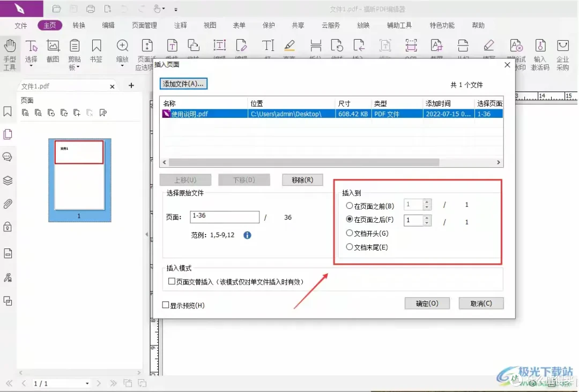Rotate pages clockwise in Pages panel
The width and height of the screenshot is (579, 392).
[64, 113]
